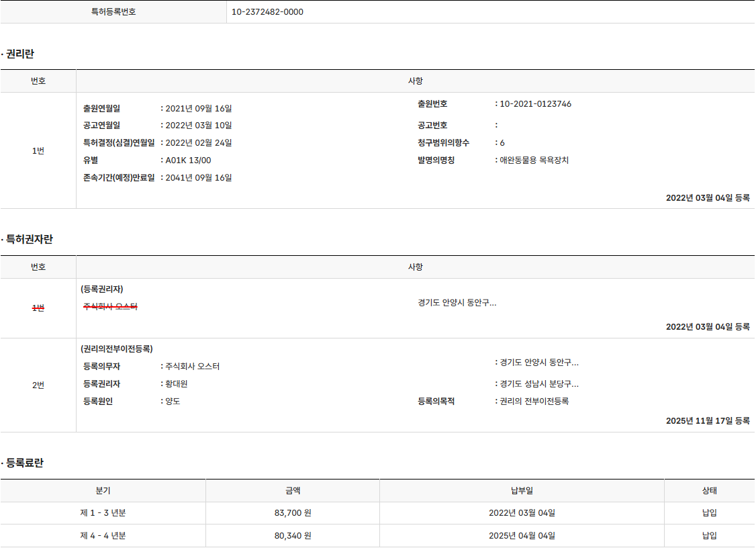Click patent decision date 2022년 02월 24일

coord(198,143)
